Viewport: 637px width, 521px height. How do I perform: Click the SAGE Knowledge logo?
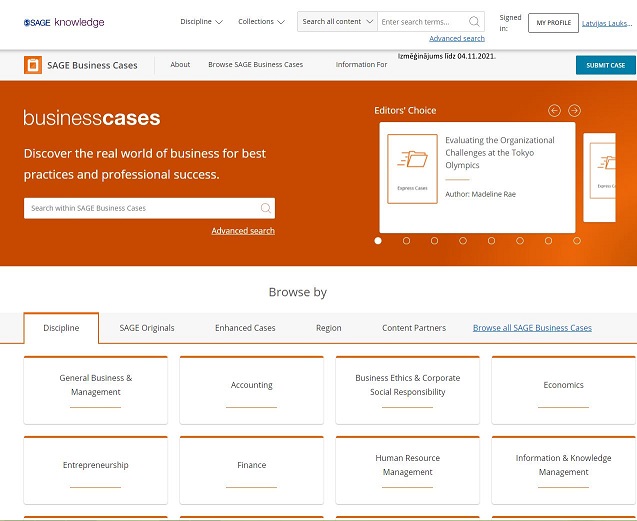pyautogui.click(x=64, y=22)
